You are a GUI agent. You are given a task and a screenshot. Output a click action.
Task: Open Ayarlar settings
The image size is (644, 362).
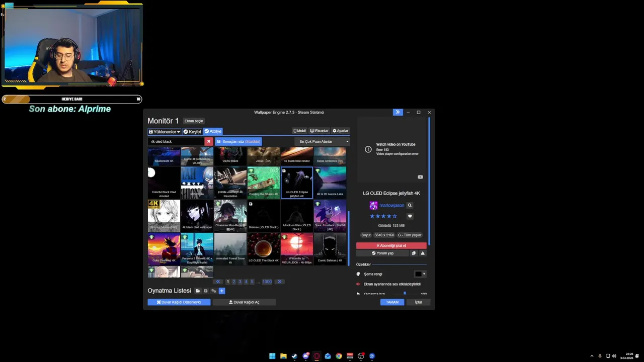(x=341, y=131)
